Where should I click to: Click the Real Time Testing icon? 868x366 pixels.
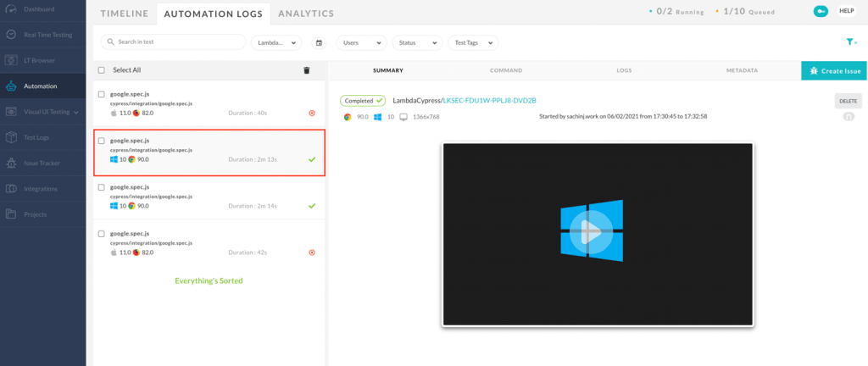tap(10, 35)
